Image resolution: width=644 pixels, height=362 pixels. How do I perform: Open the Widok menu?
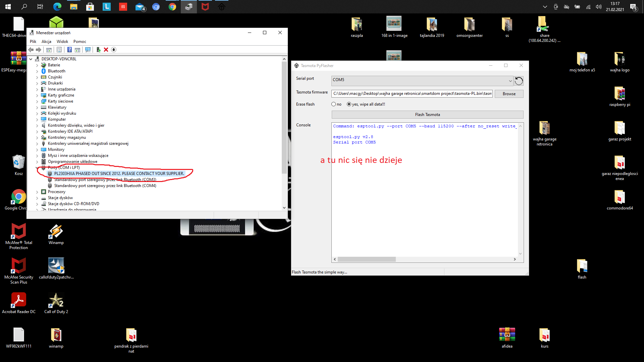62,42
